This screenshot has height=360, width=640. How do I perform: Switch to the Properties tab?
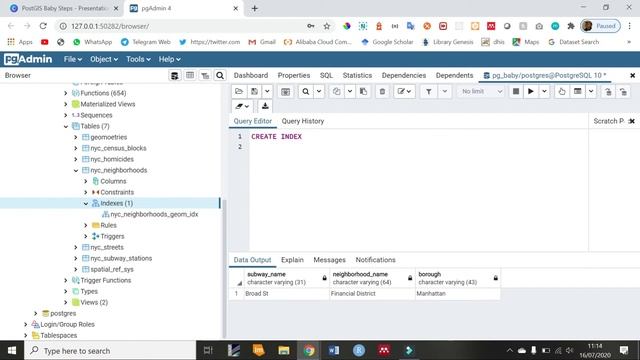pos(294,76)
